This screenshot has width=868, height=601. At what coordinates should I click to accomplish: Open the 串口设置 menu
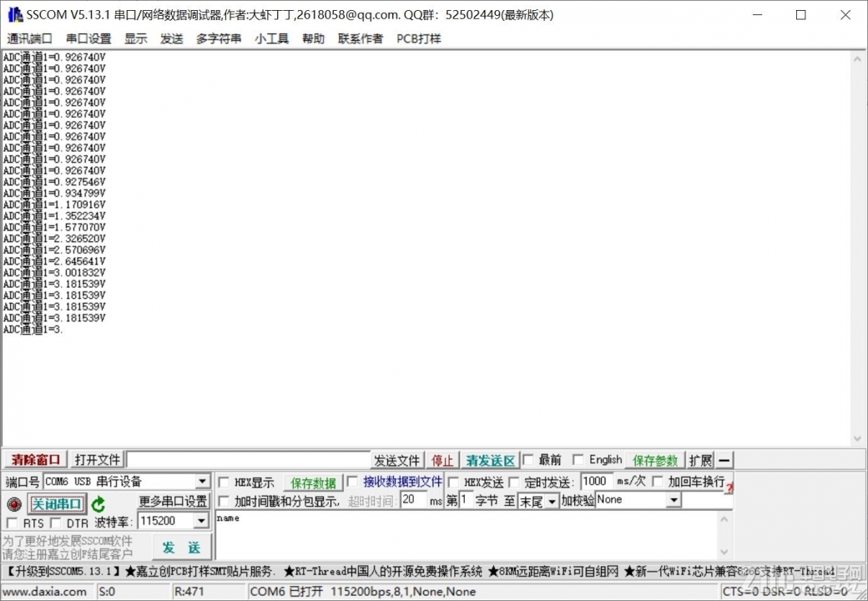pyautogui.click(x=88, y=38)
